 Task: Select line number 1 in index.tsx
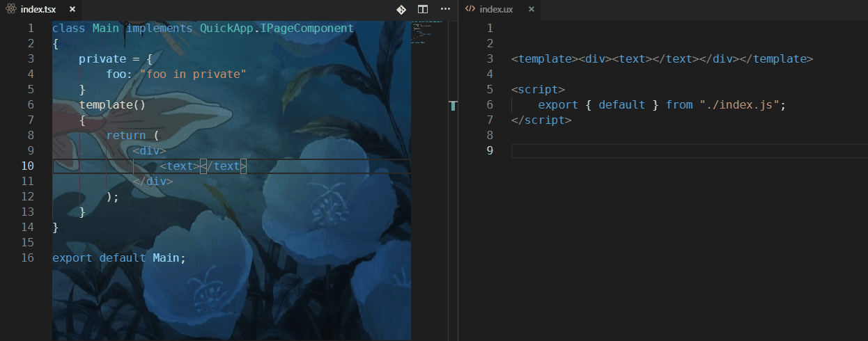[x=30, y=29]
